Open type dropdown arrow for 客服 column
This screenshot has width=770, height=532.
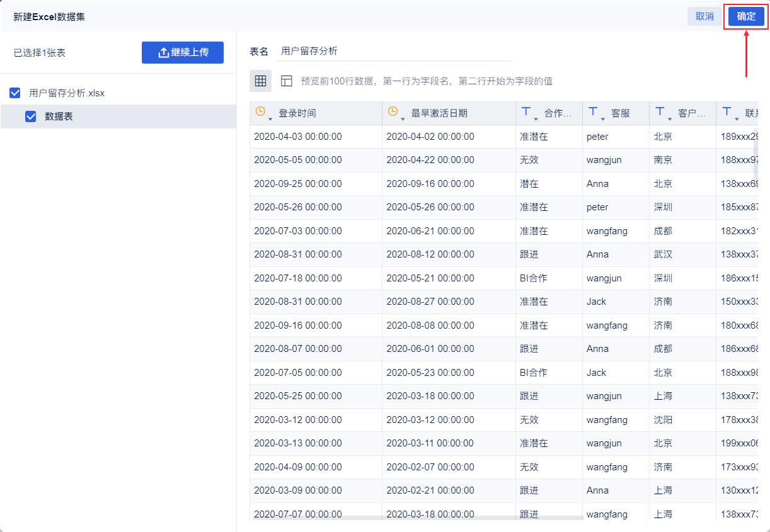(x=603, y=118)
